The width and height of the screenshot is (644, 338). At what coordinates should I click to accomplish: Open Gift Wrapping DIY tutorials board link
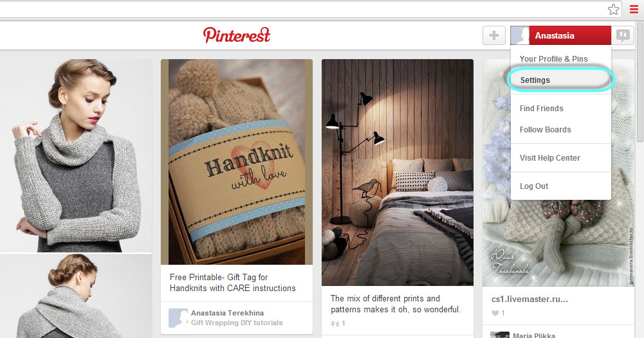(237, 323)
